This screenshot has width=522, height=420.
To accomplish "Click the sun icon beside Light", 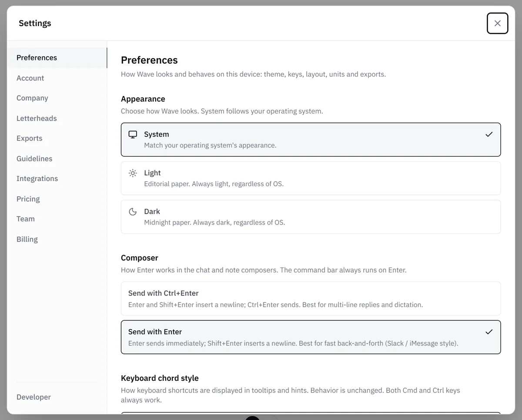I will pos(133,173).
